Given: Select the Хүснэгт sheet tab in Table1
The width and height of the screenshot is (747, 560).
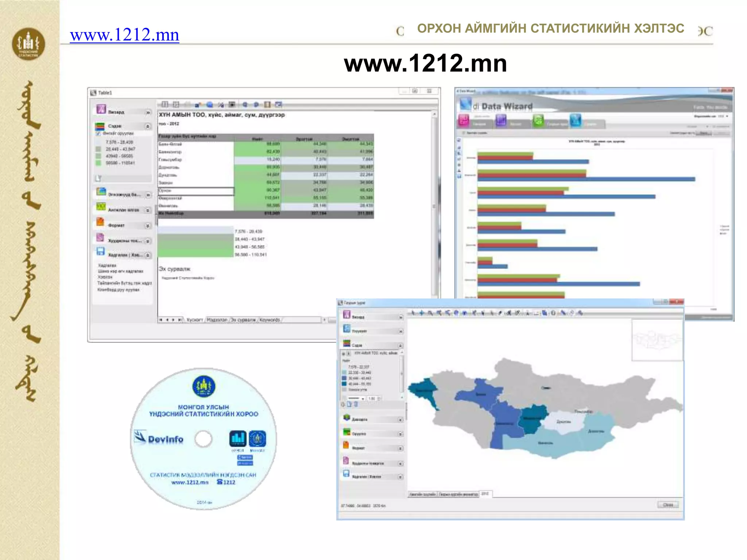Looking at the screenshot, I should [x=195, y=320].
